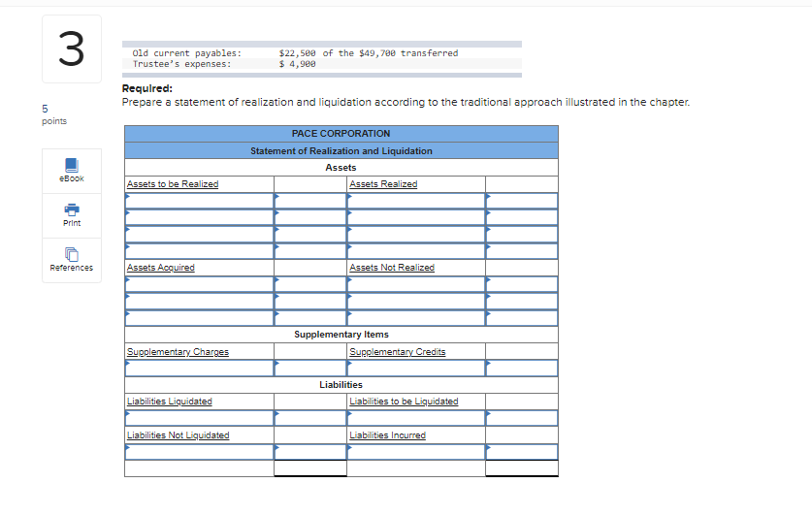Select first dropdown cell under Assets Realized
Viewport: 812px width, 515px height.
pos(416,201)
